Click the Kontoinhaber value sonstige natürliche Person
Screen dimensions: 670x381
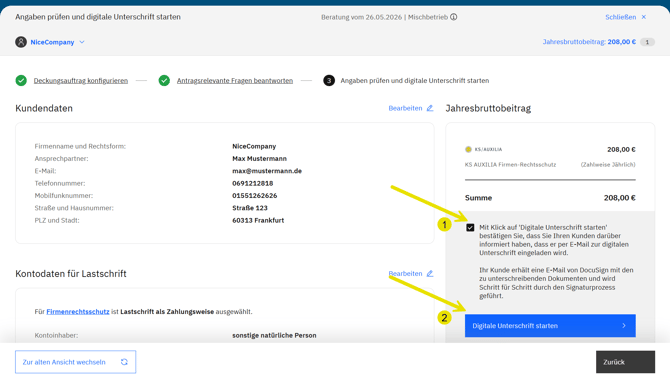point(274,335)
